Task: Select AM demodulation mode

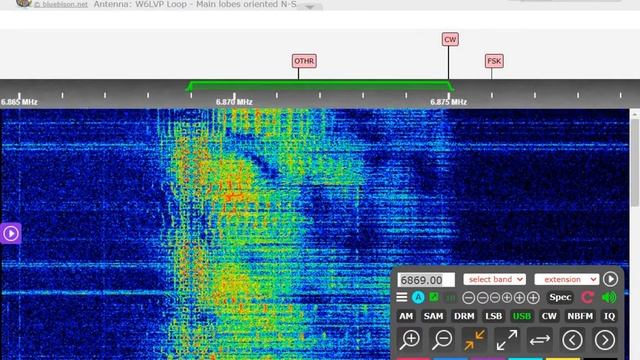Action: pyautogui.click(x=406, y=316)
